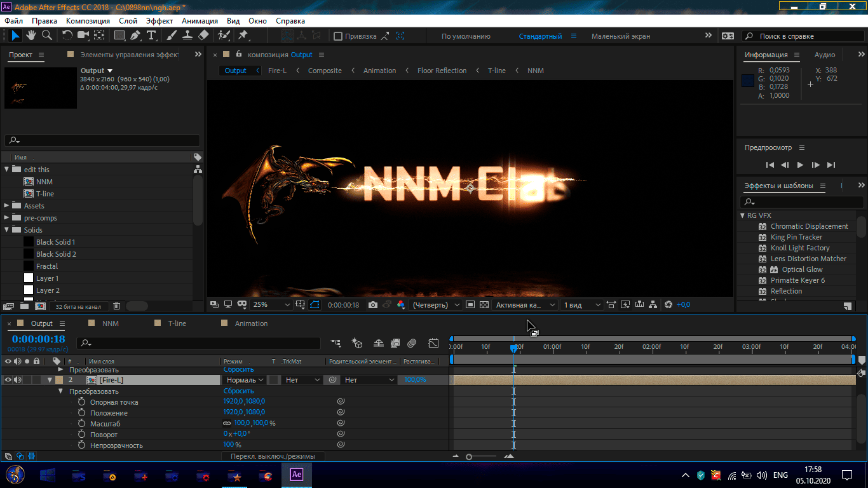Enable the Привязка snapping checkbox
The image size is (868, 488).
point(338,36)
